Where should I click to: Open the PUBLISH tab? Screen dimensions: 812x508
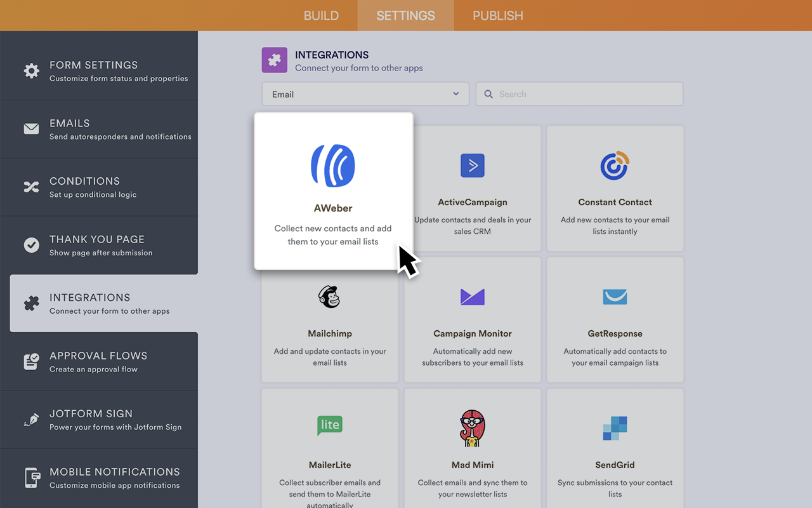click(498, 16)
